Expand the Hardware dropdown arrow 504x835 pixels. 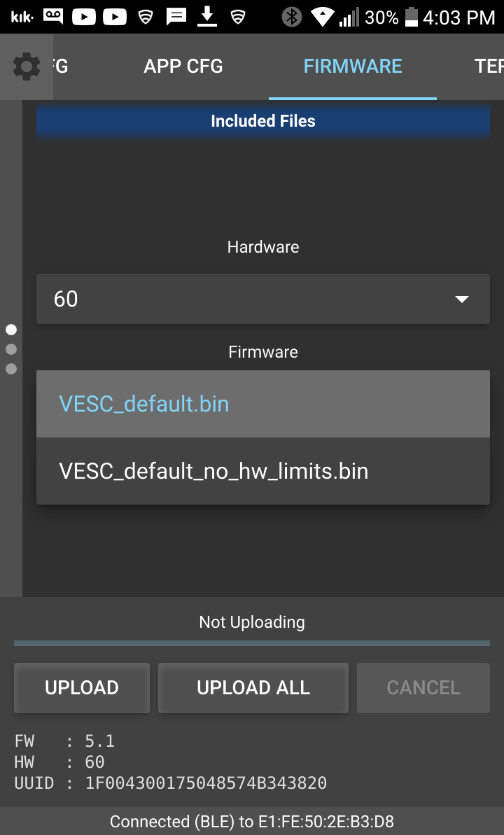[462, 300]
